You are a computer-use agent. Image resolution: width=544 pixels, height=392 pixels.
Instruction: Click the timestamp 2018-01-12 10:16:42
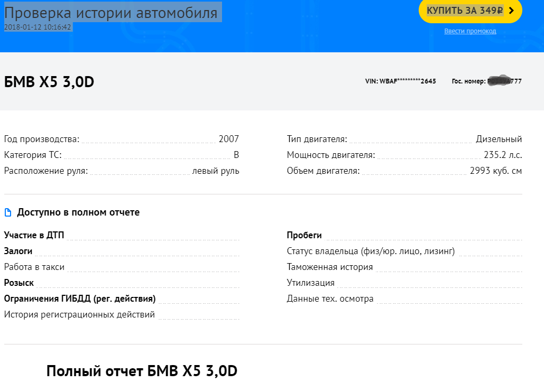click(38, 27)
